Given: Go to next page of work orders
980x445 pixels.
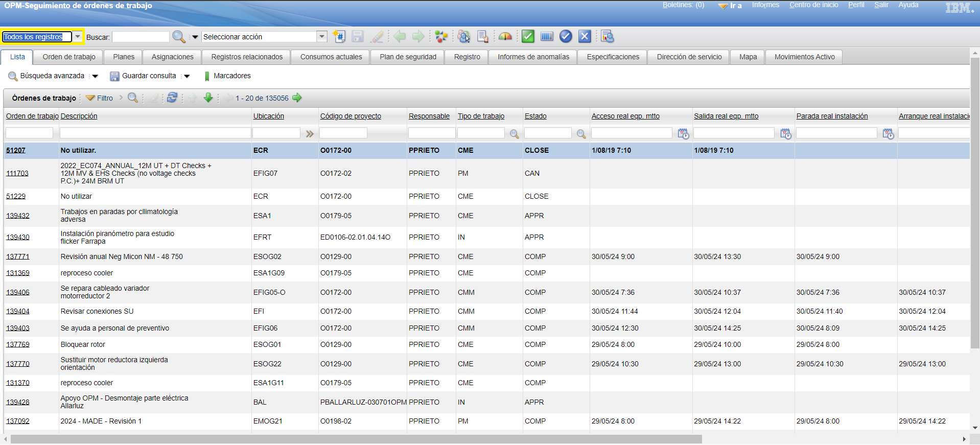Looking at the screenshot, I should (x=297, y=98).
